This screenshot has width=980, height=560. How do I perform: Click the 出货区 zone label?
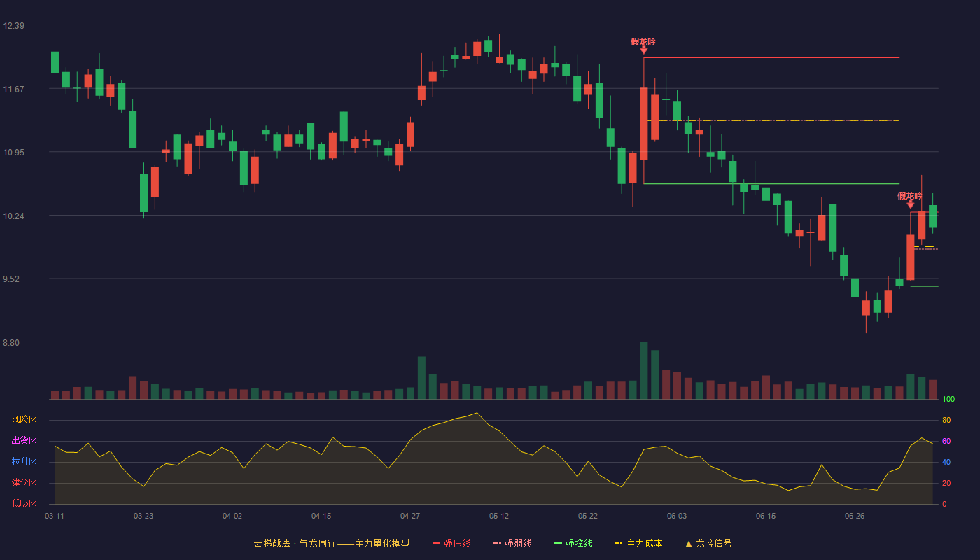[24, 441]
